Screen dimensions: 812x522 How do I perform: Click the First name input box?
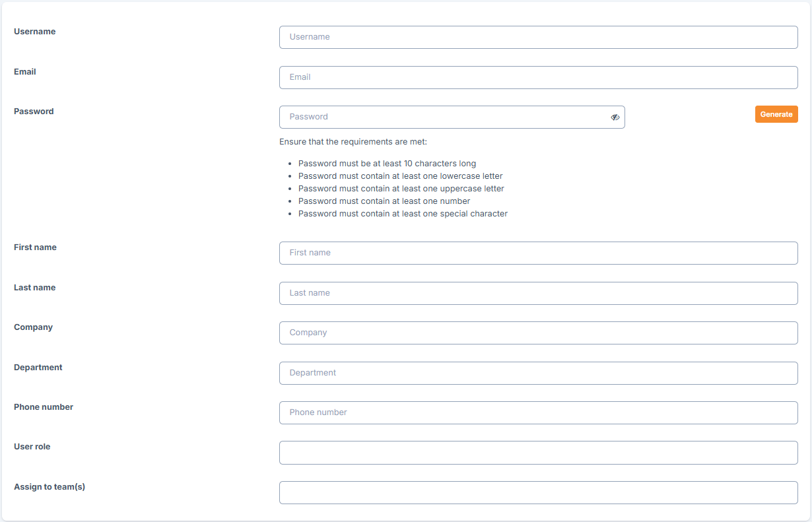(539, 253)
